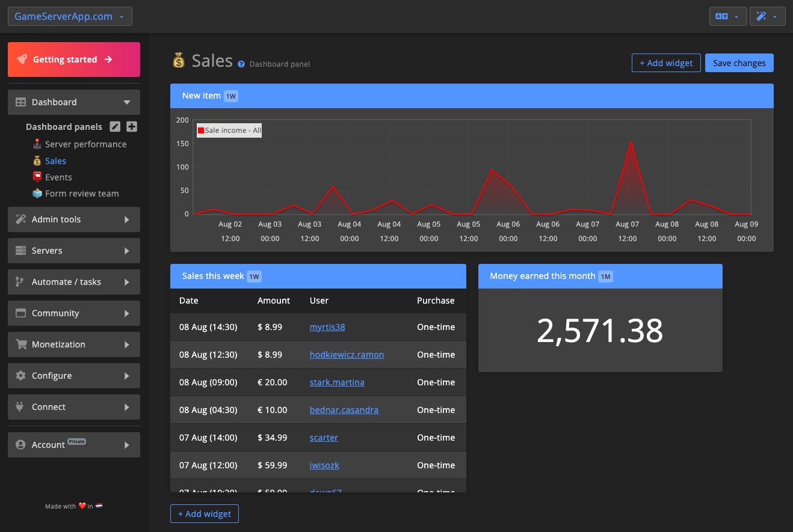Image resolution: width=793 pixels, height=532 pixels.
Task: Click the Admin tools wand icon
Action: click(20, 219)
